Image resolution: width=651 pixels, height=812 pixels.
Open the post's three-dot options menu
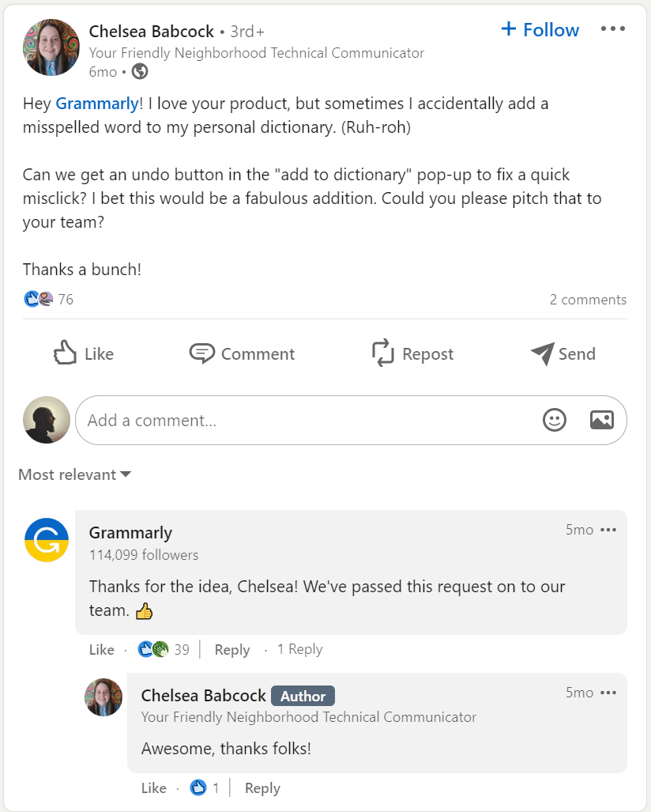click(x=612, y=29)
